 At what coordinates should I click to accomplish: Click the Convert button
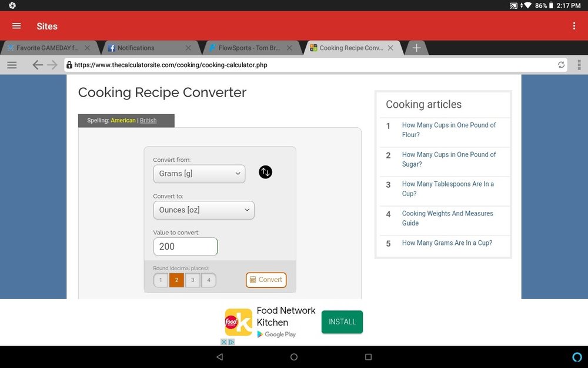point(266,280)
